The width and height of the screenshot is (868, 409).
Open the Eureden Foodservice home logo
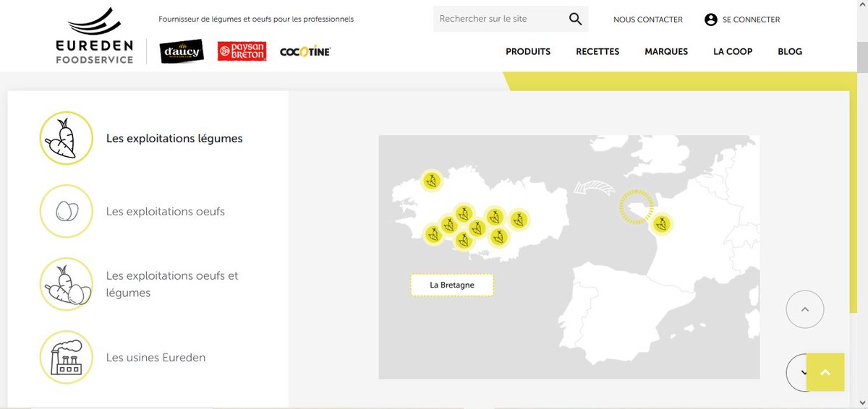(x=95, y=35)
